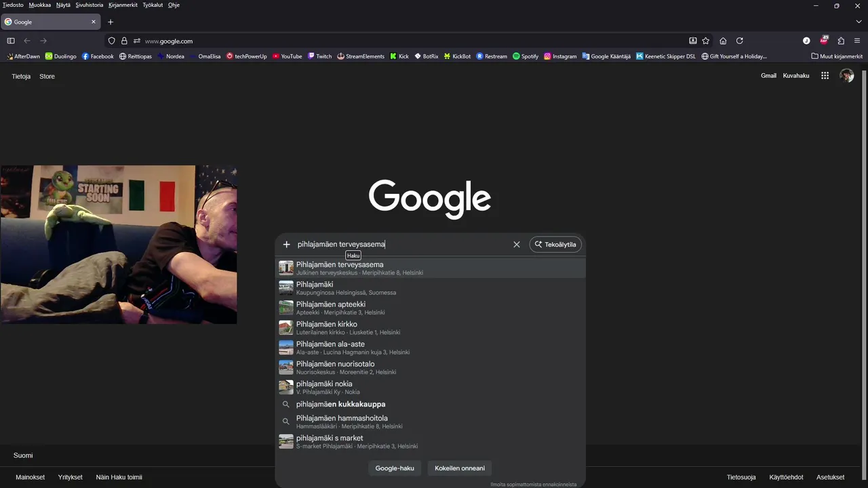Open the Muokkaa menu
This screenshot has width=868, height=488.
point(40,5)
